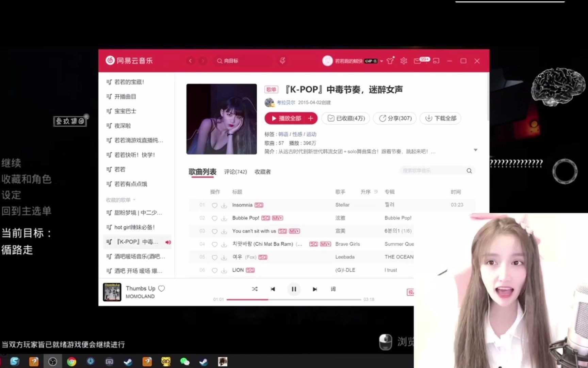Skip to the previous track
The width and height of the screenshot is (588, 368).
pos(273,289)
